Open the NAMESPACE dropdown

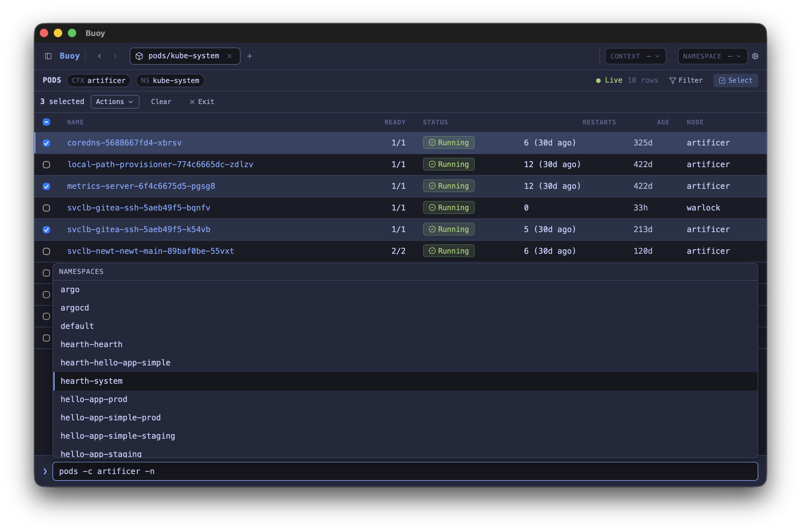pos(712,56)
